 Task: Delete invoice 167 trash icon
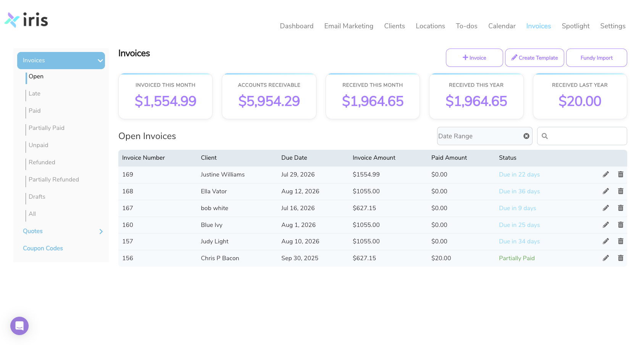pyautogui.click(x=621, y=208)
